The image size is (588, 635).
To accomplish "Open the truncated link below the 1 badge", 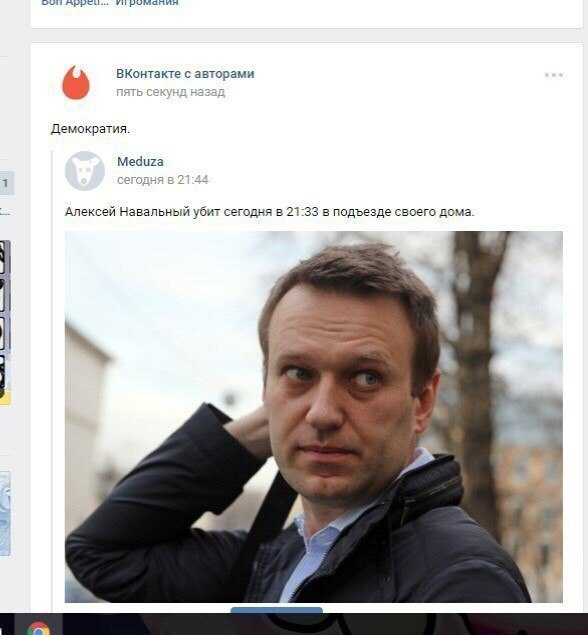I will coord(5,211).
